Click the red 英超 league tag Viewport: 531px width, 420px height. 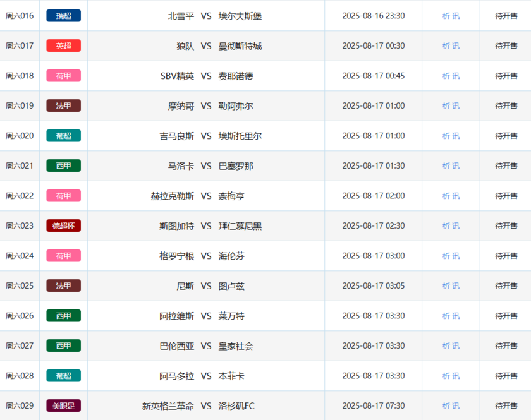[63, 45]
